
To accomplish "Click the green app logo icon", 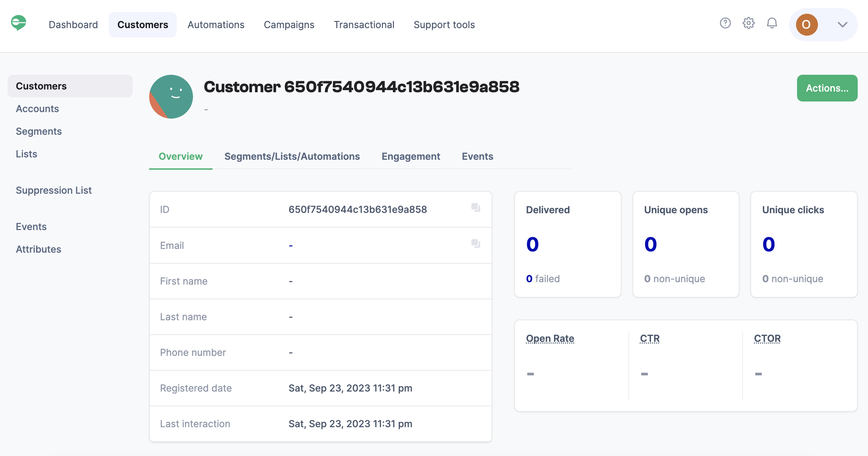I will point(19,23).
